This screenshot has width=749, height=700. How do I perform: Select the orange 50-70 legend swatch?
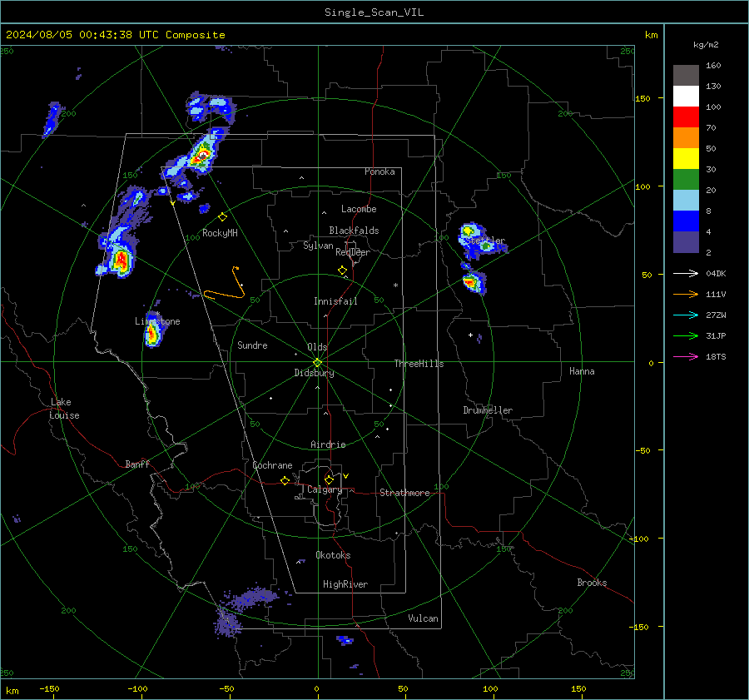[686, 138]
